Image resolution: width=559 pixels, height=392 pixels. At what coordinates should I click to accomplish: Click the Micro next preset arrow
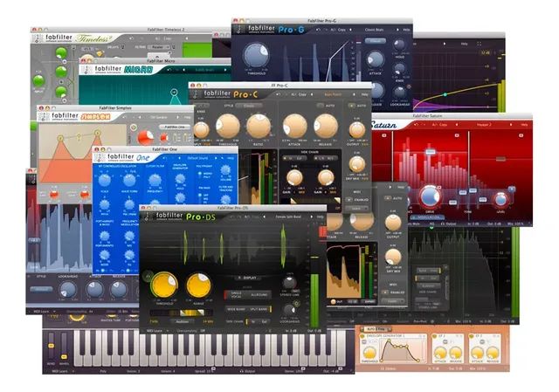(225, 70)
